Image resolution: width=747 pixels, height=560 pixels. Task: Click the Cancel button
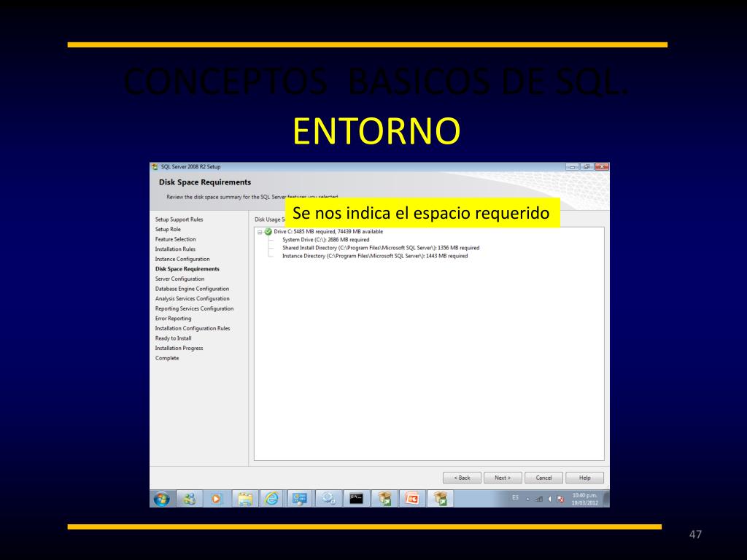pyautogui.click(x=543, y=478)
